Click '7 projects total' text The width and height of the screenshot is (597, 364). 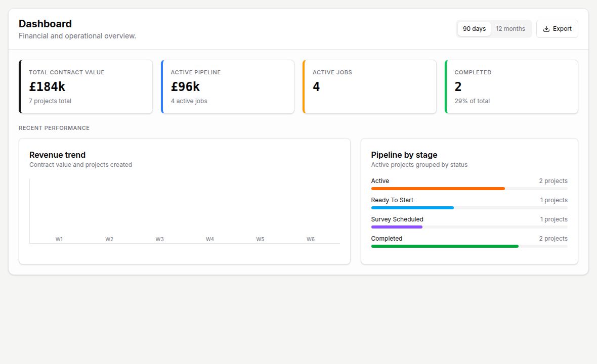[x=50, y=101]
